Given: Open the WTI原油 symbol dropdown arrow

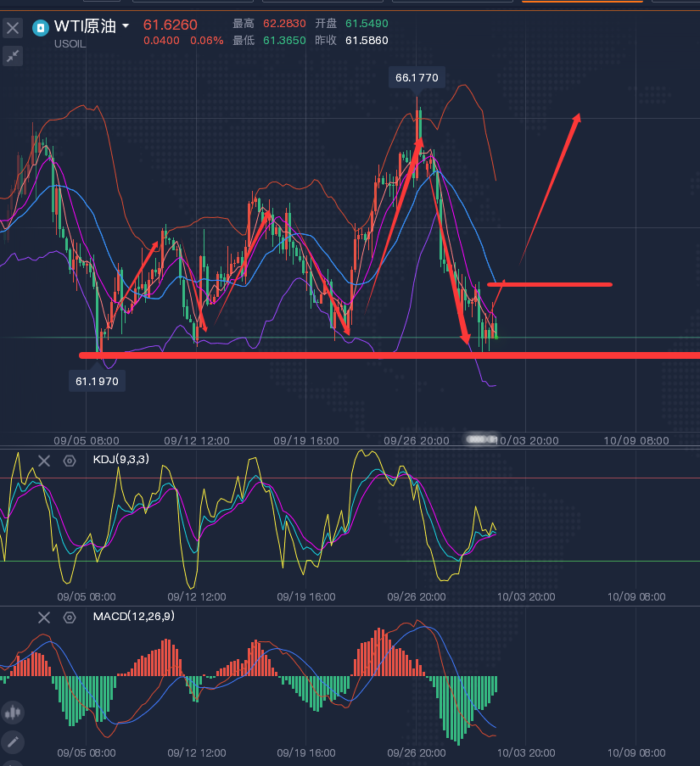Looking at the screenshot, I should 126,25.
